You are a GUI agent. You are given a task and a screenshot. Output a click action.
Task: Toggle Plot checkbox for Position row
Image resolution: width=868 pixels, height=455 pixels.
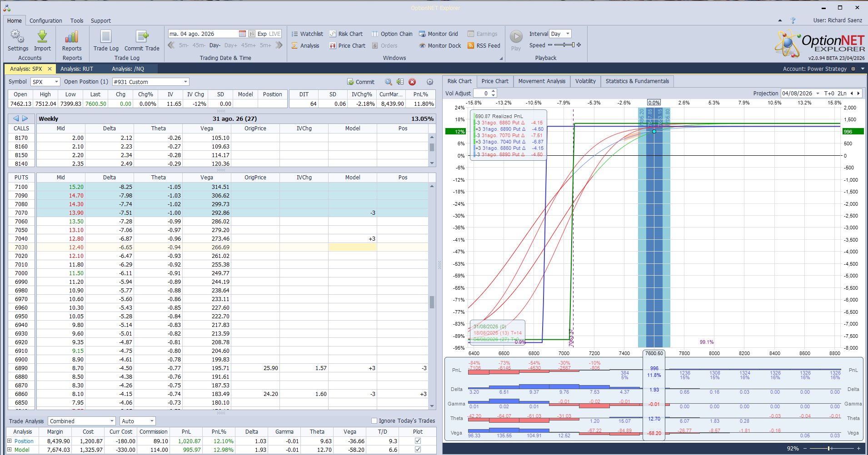pos(418,441)
